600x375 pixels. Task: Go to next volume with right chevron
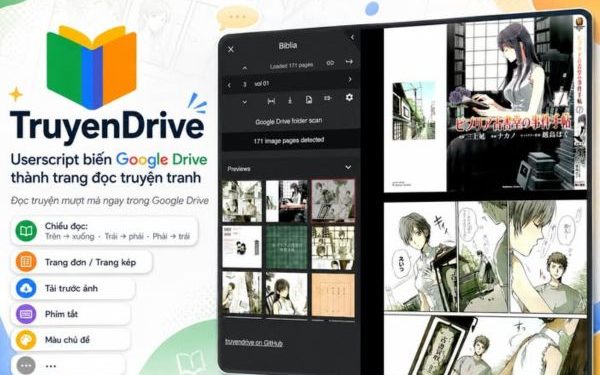coord(350,79)
